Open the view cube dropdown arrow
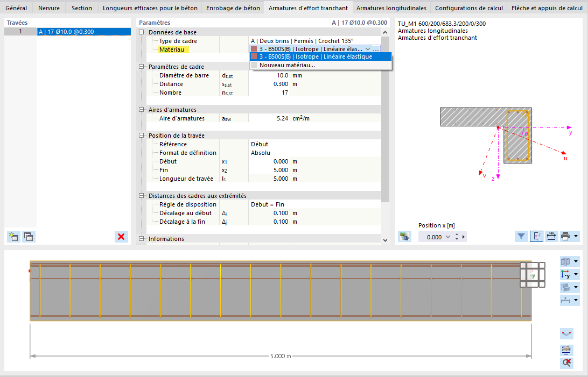 pyautogui.click(x=576, y=261)
